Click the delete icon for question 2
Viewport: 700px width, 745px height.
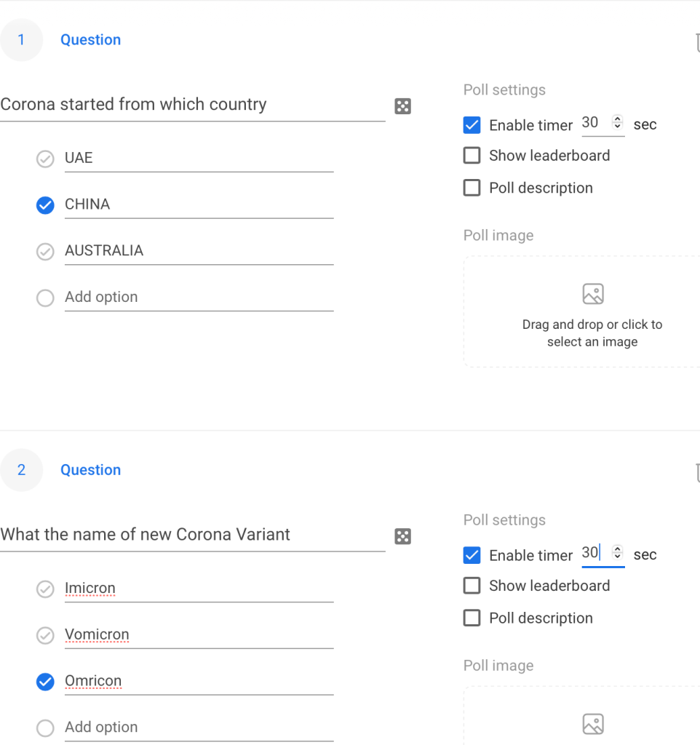697,472
